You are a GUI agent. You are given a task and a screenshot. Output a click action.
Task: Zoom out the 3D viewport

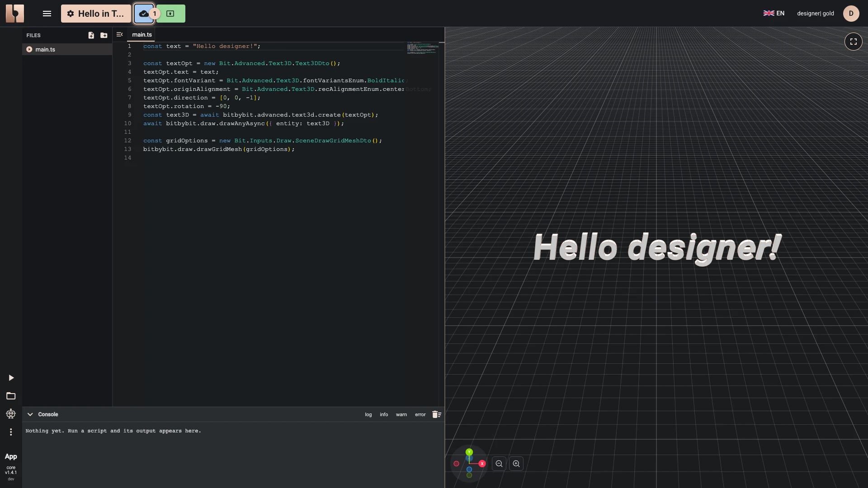[499, 464]
